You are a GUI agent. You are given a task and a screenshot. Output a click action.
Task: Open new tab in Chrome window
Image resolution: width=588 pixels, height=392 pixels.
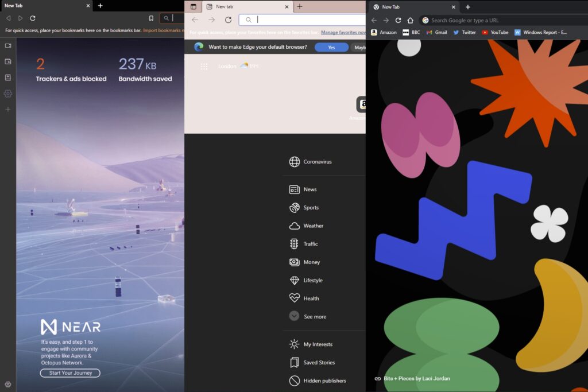pos(468,7)
